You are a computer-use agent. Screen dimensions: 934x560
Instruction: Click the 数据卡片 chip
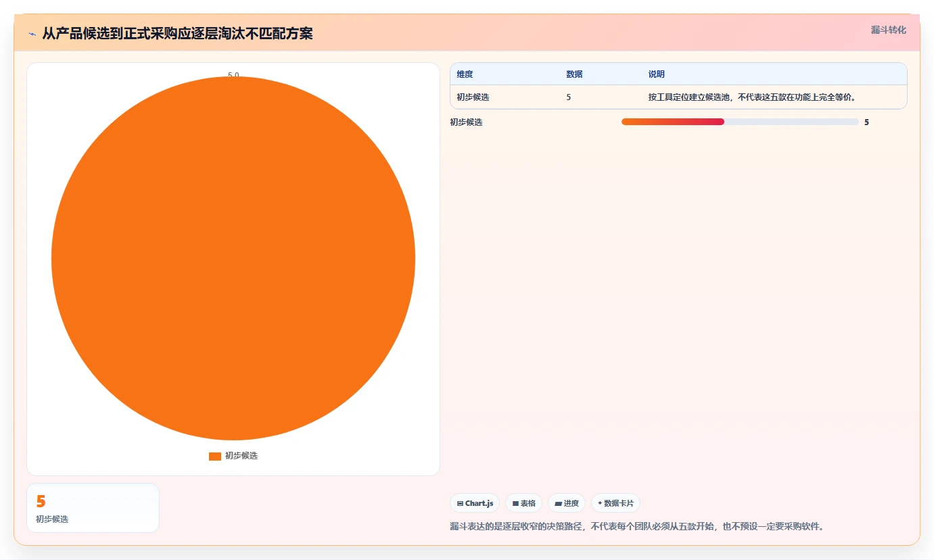click(615, 503)
